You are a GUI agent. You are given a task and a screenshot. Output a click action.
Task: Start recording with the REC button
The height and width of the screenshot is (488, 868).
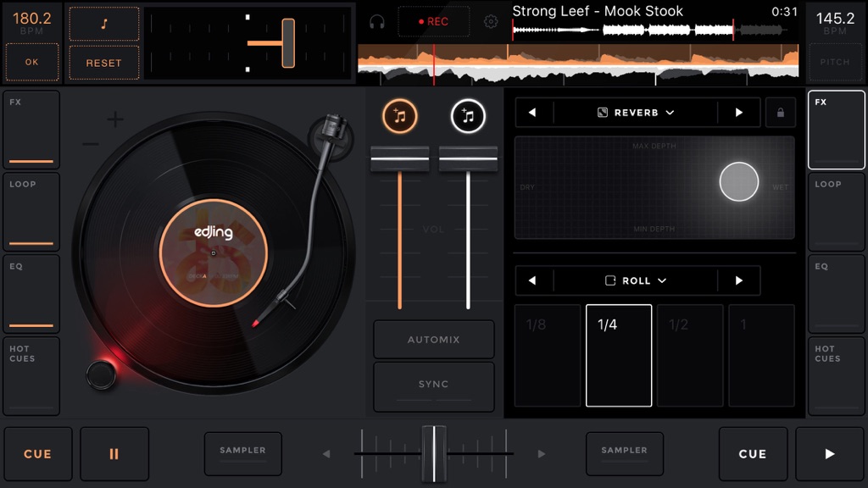pyautogui.click(x=433, y=21)
